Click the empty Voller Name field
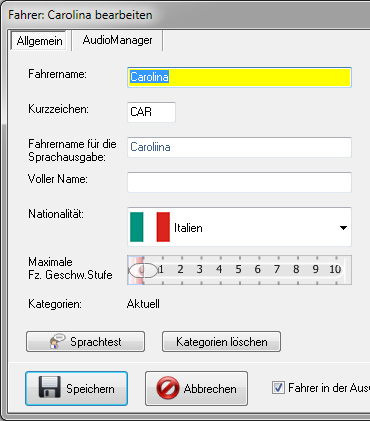The width and height of the screenshot is (370, 421). click(x=239, y=182)
